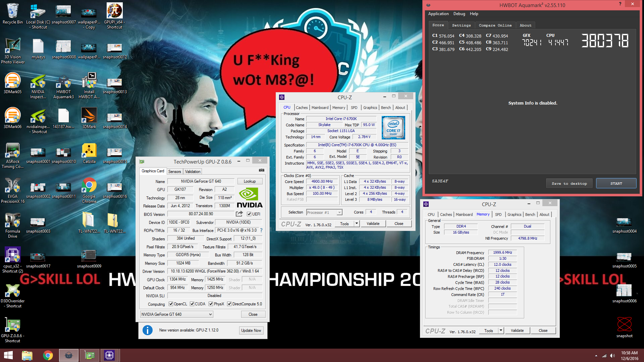Screen dimensions: 644x362
Task: Open File Explorer from the taskbar
Action: [x=27, y=355]
